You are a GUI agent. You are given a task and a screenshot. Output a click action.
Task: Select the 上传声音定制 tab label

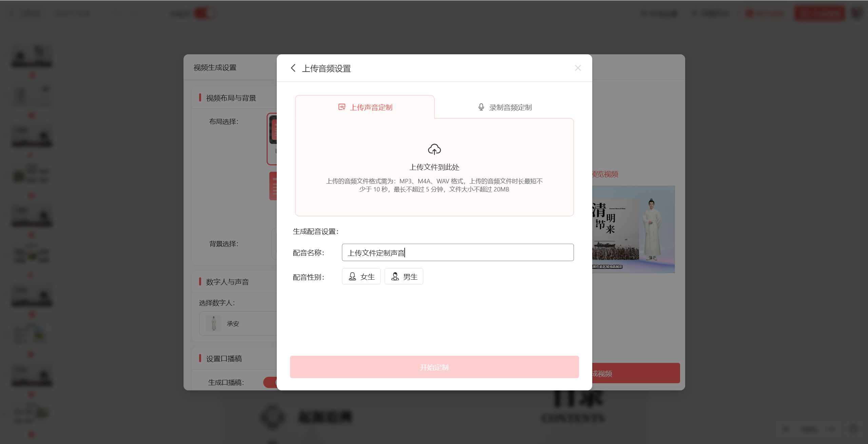pyautogui.click(x=371, y=108)
